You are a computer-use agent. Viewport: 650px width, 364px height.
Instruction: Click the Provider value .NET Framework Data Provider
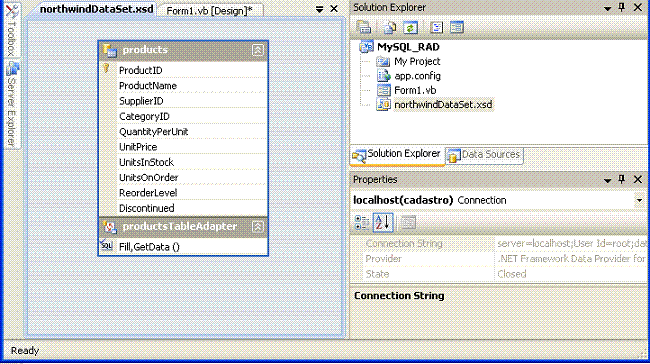[x=571, y=259]
